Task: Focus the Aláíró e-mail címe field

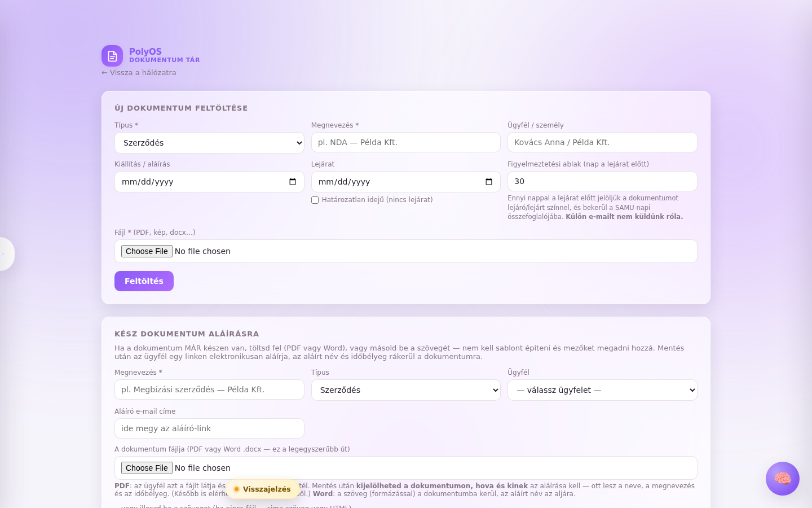Action: [x=209, y=428]
